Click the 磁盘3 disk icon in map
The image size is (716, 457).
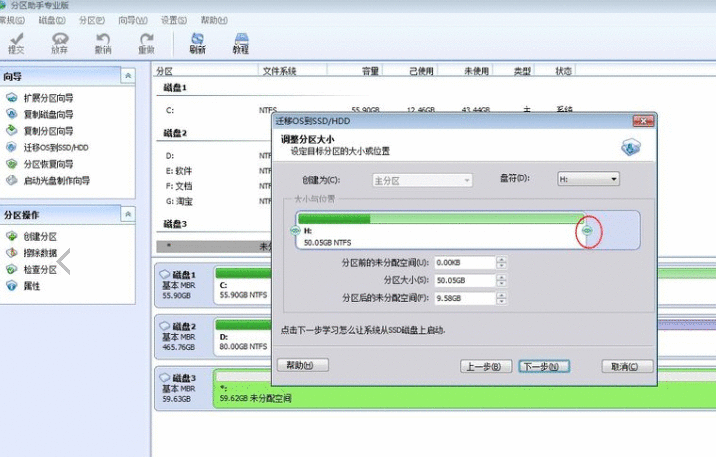point(164,378)
